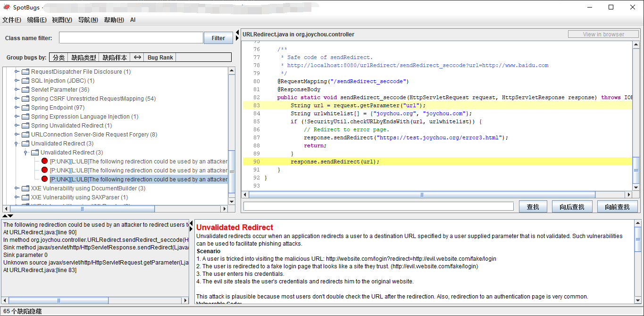This screenshot has width=644, height=316.
Task: Click folder icon next to Servlet Parameter (36)
Action: [x=25, y=90]
